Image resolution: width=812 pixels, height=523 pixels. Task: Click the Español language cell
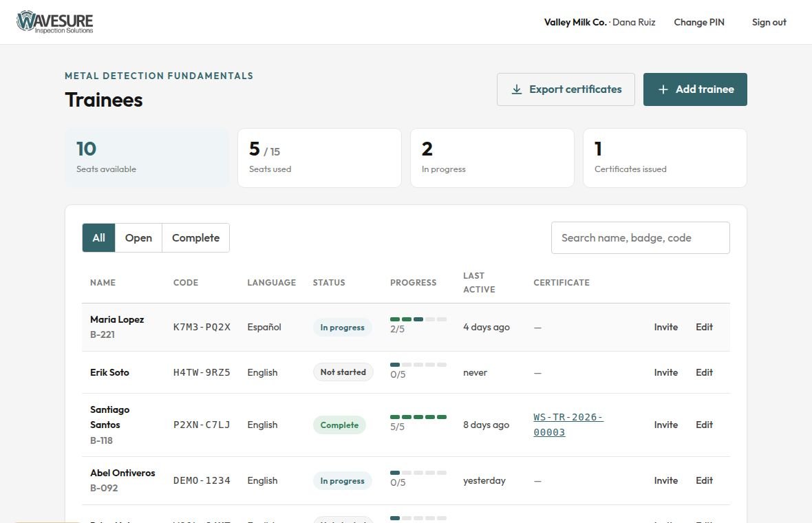coord(264,328)
